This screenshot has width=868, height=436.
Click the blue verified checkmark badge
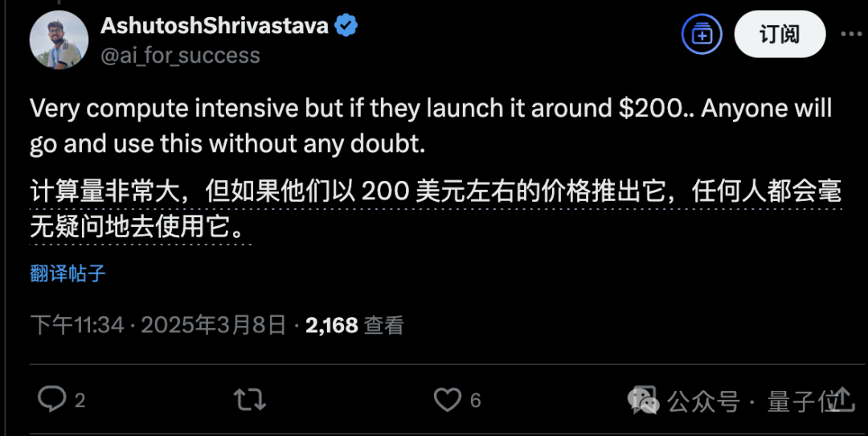click(346, 26)
